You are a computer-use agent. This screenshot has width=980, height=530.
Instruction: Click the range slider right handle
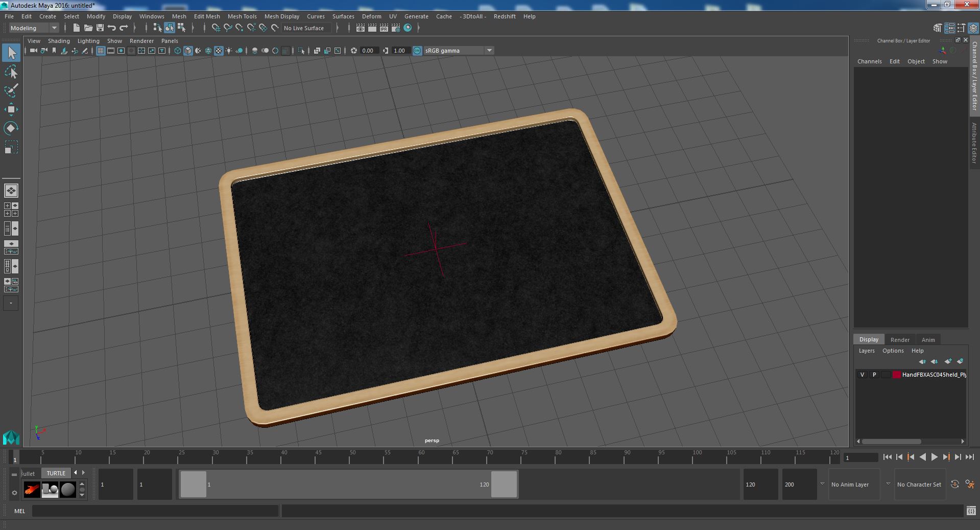click(504, 484)
